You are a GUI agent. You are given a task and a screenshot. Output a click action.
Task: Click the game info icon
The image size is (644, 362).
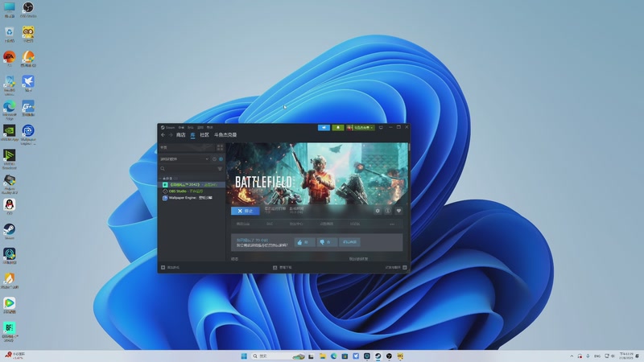388,211
